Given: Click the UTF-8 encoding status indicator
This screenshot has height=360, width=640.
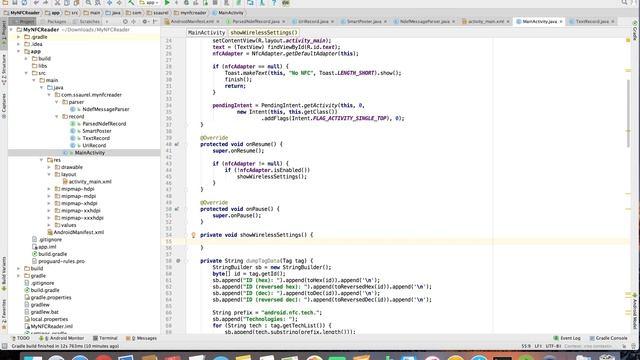Looking at the screenshot, I should (x=553, y=346).
